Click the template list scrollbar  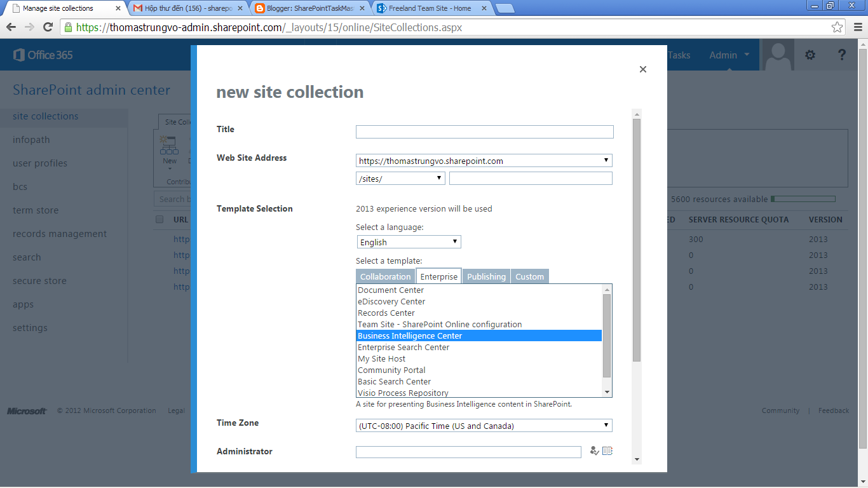click(607, 341)
